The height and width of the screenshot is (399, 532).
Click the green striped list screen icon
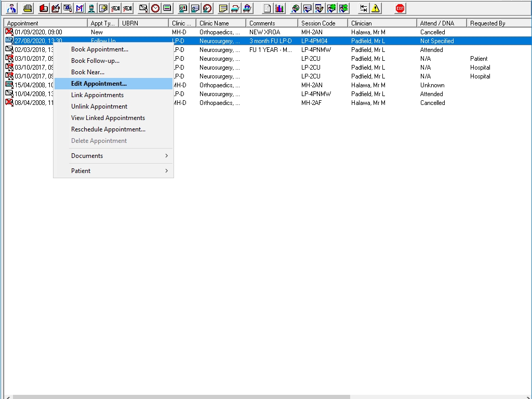(x=167, y=8)
